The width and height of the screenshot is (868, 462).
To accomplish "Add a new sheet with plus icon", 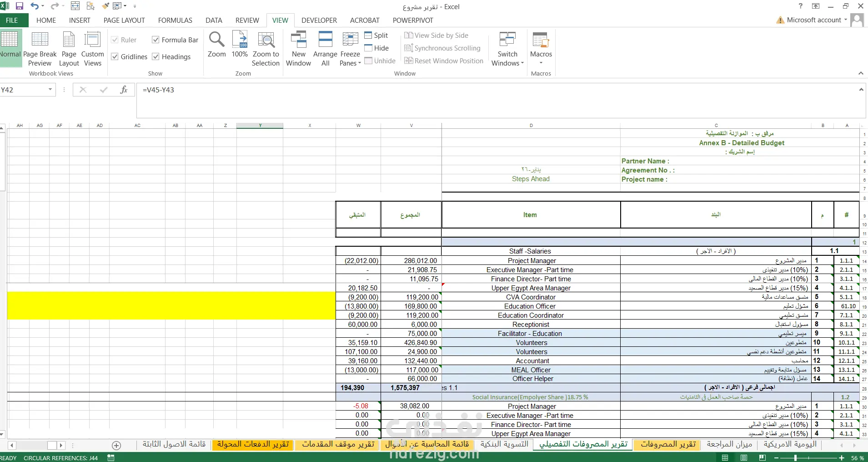I will [x=116, y=445].
